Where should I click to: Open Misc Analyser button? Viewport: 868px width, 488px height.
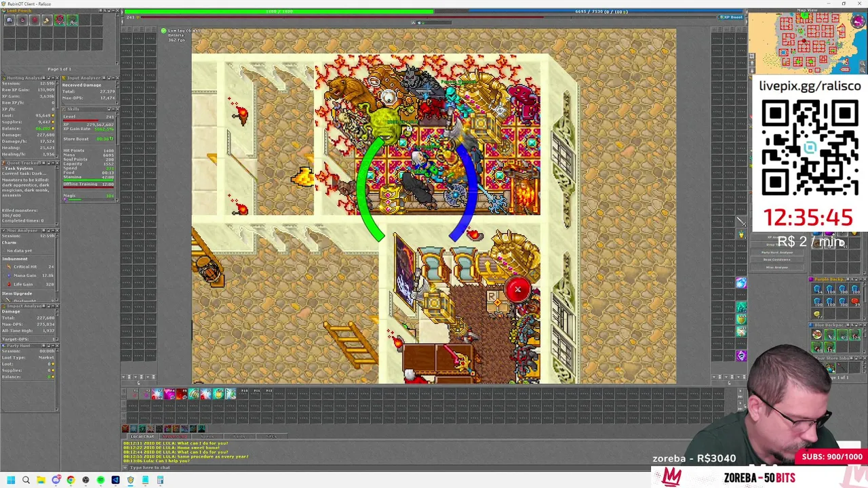777,267
